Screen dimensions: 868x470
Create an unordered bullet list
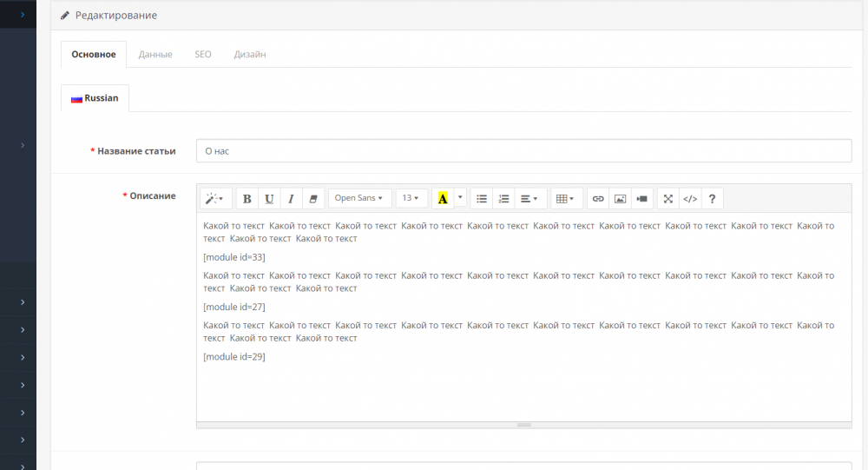click(x=482, y=198)
